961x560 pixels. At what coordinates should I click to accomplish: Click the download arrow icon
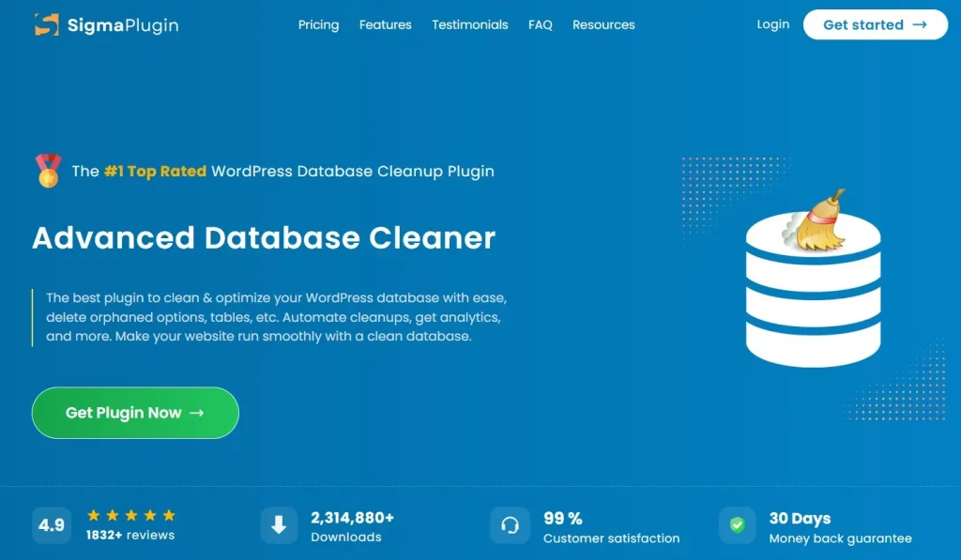pyautogui.click(x=279, y=525)
